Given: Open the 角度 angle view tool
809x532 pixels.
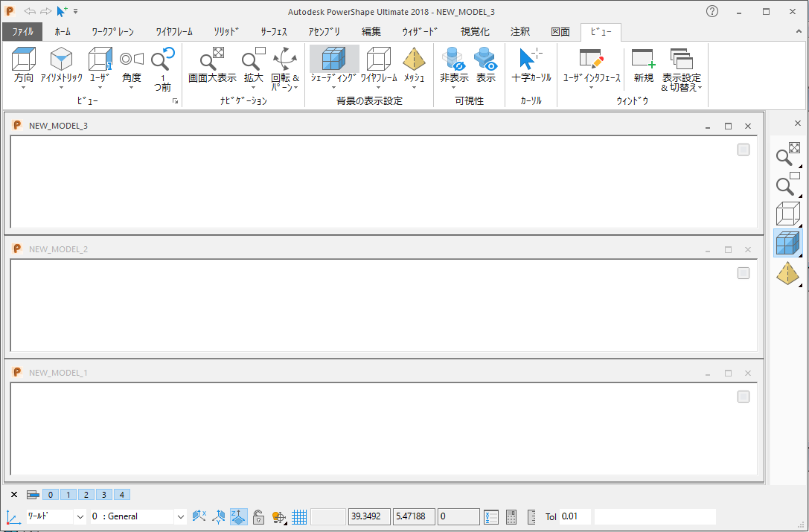Looking at the screenshot, I should pos(132,59).
